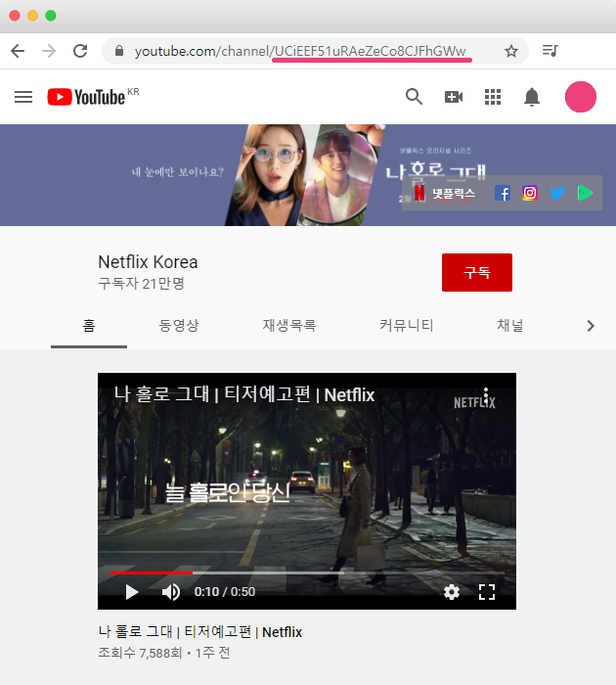The image size is (616, 685).
Task: Click the Netflix Korea channel name
Action: coord(148,262)
